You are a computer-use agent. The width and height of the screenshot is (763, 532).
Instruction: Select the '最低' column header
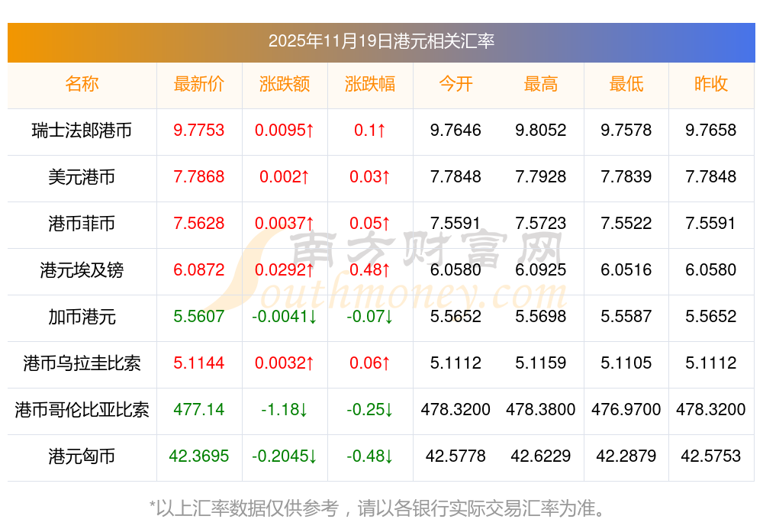626,84
